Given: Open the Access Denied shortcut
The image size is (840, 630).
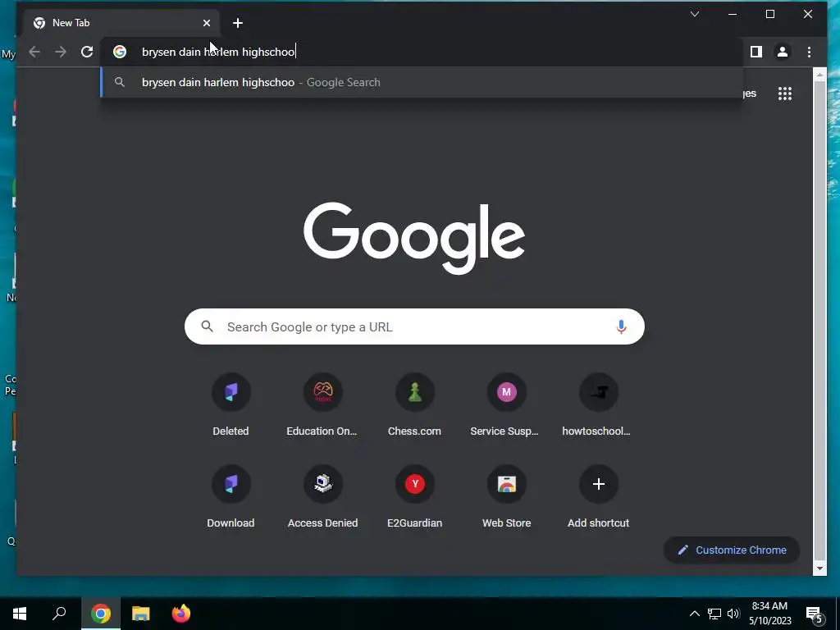Looking at the screenshot, I should pos(322,498).
